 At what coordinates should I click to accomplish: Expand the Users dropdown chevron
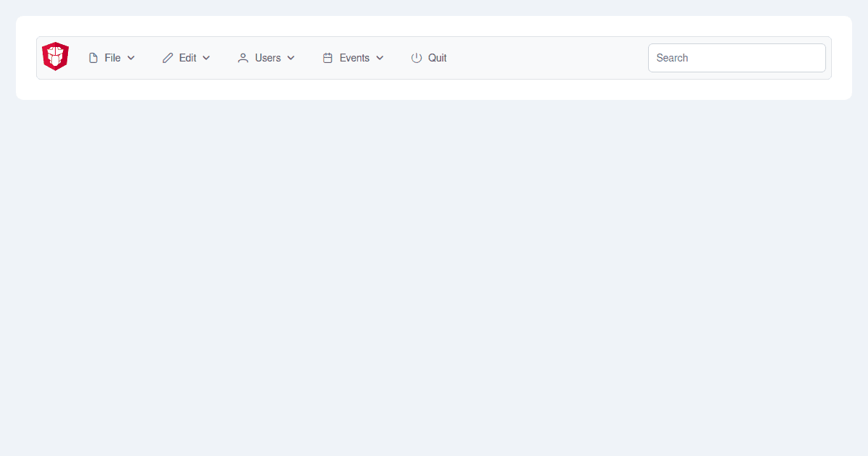292,58
